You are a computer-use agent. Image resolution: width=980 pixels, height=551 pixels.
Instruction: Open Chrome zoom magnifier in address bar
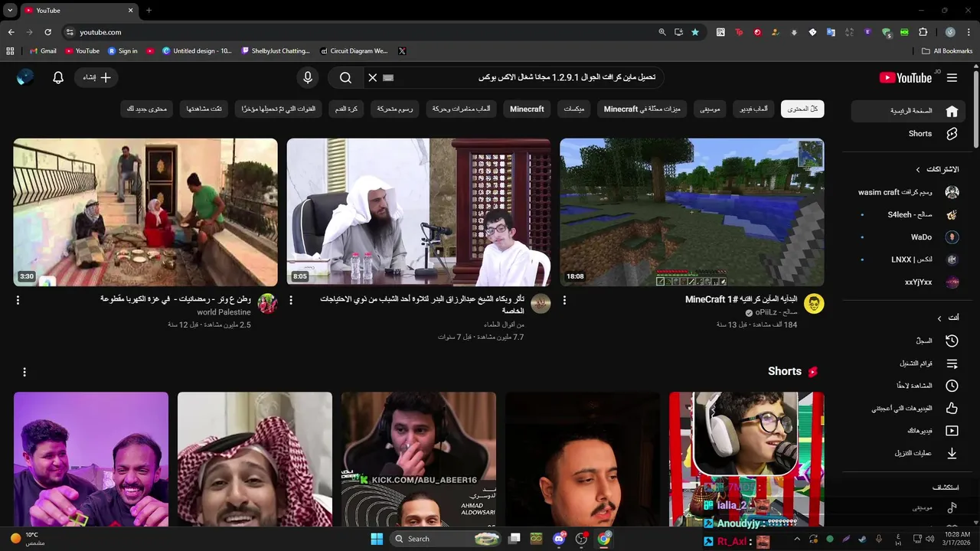tap(662, 32)
